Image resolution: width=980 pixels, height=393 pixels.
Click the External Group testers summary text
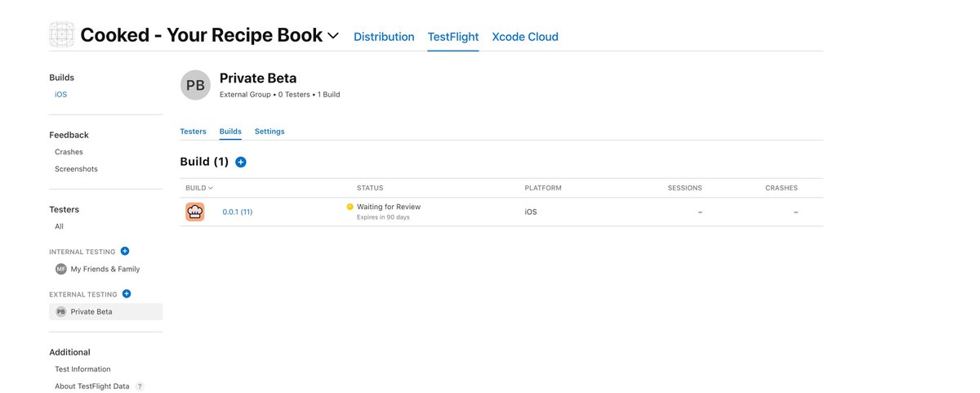click(x=280, y=95)
